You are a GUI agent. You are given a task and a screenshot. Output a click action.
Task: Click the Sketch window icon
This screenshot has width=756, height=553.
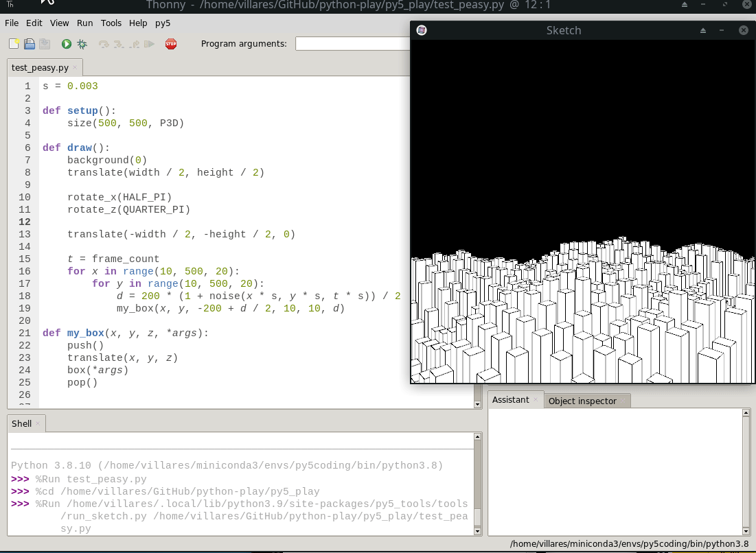pos(421,30)
